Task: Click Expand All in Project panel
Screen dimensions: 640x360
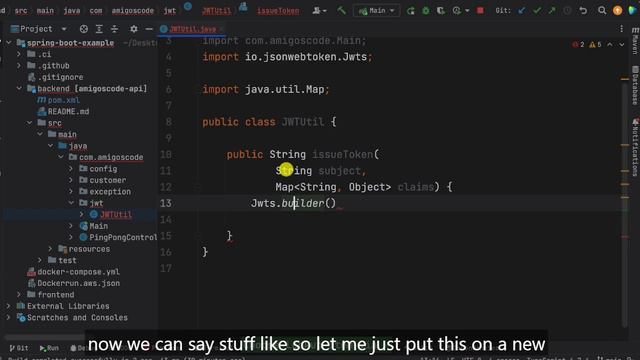Action: tap(99, 29)
